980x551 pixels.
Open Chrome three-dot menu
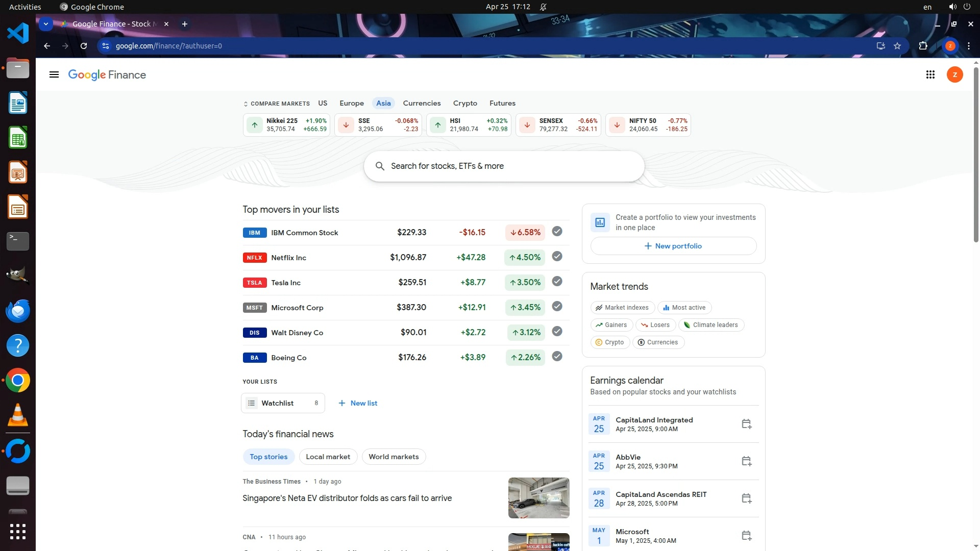[x=968, y=46]
